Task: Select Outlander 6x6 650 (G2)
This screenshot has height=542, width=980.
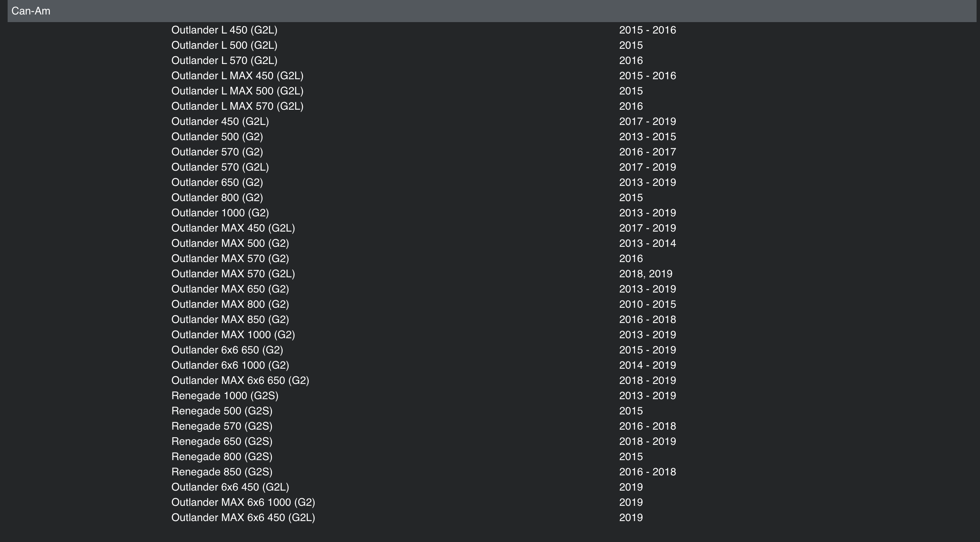Action: click(227, 350)
